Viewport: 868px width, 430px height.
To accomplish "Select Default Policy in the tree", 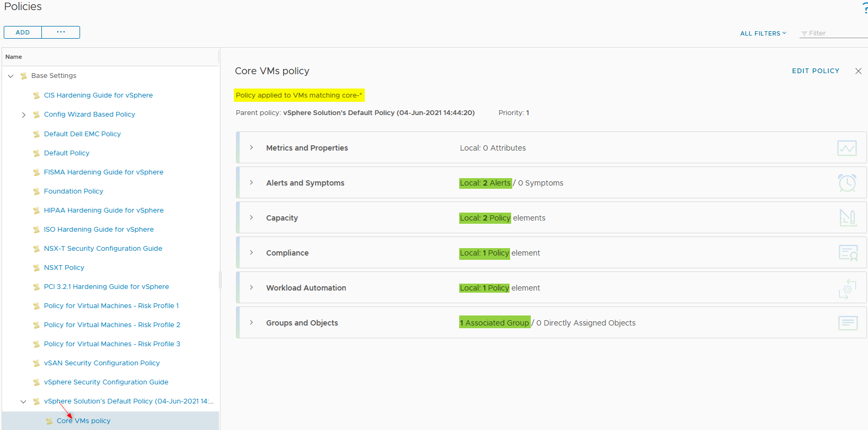I will [67, 153].
